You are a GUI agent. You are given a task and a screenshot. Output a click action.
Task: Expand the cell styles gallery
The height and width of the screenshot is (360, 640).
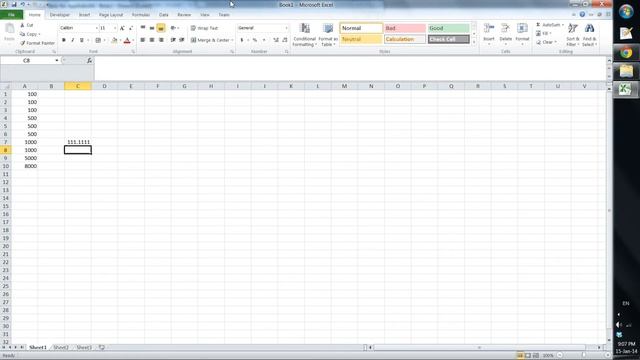click(473, 42)
